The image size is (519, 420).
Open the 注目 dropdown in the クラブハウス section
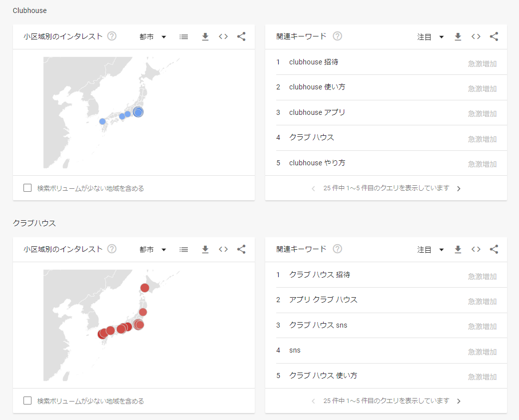click(x=430, y=250)
